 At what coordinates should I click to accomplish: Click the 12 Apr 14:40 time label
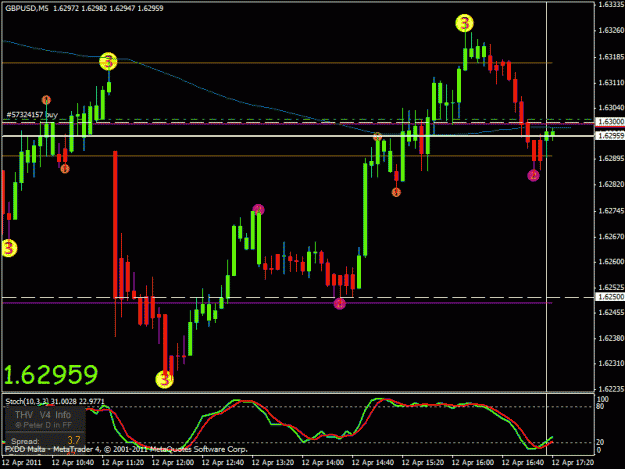pos(373,463)
